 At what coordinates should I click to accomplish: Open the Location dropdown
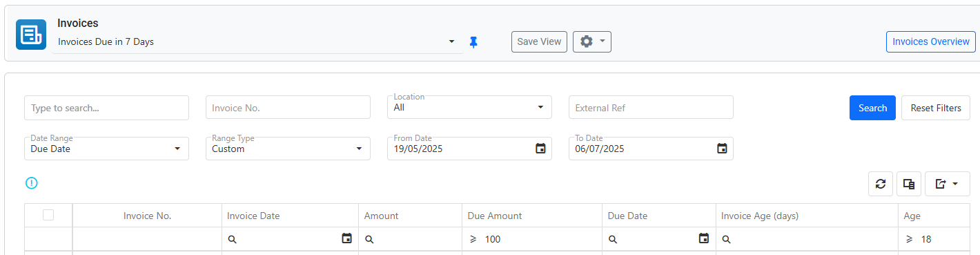pos(469,107)
